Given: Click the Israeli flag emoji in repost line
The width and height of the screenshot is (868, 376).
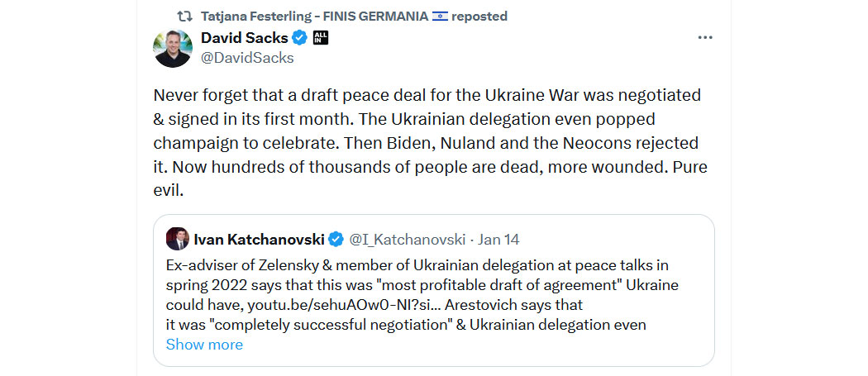Looking at the screenshot, I should (x=440, y=16).
